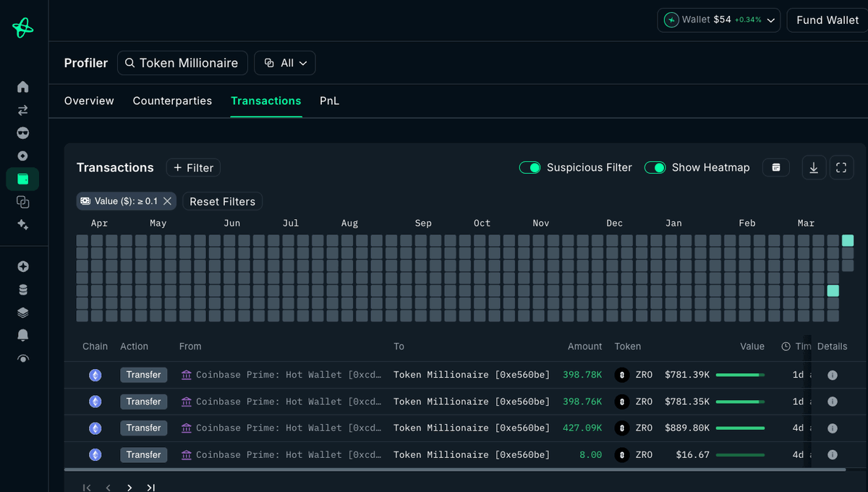Open the overlapping squares icon in sidebar
The width and height of the screenshot is (868, 492).
tap(22, 202)
